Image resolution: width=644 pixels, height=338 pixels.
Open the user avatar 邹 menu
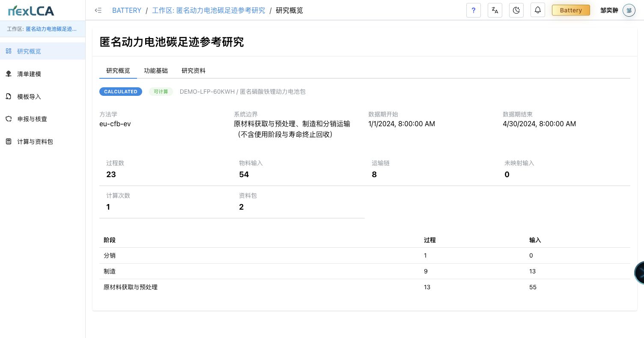click(629, 10)
